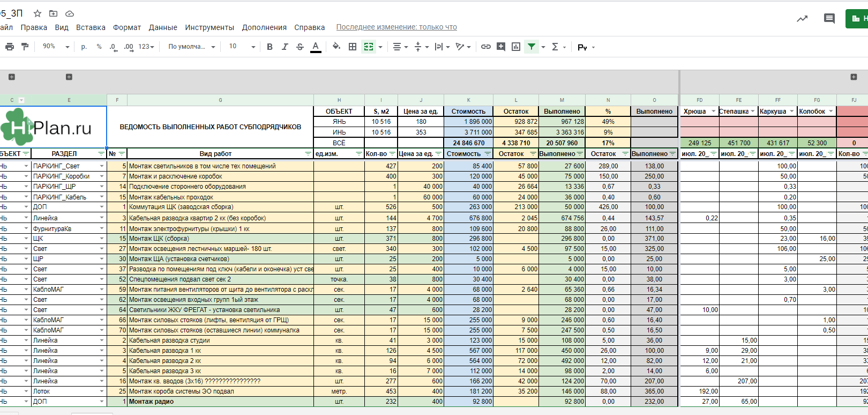Open the dropdown arrow in the Хрюша cell
The image size is (868, 415).
713,111
